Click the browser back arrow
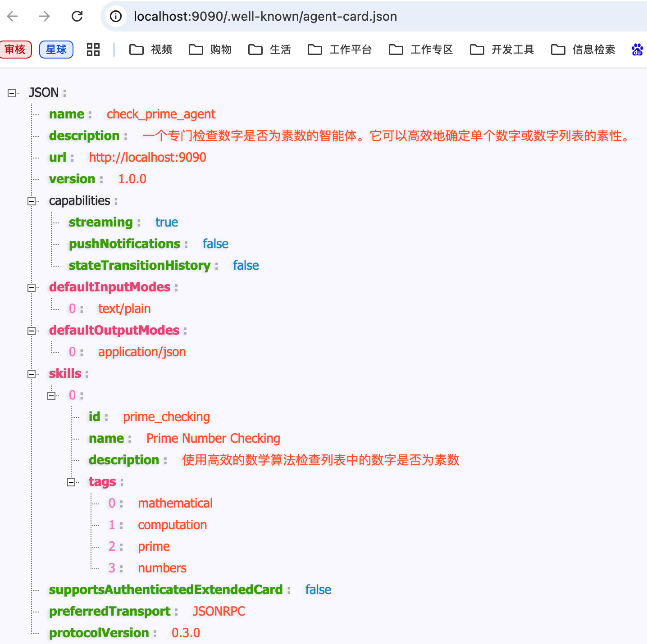The width and height of the screenshot is (647, 644). coord(13,17)
